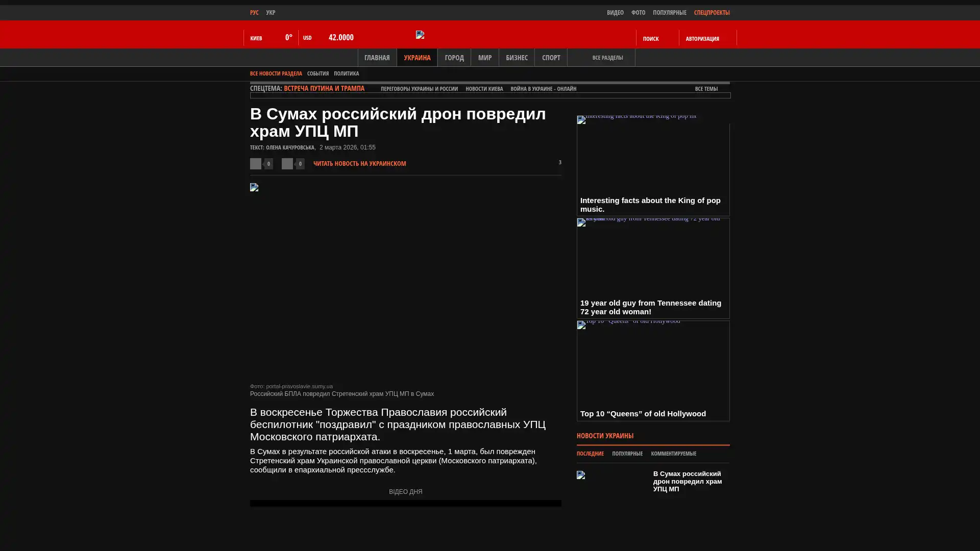Open the СПОРТ navigation tab

551,58
